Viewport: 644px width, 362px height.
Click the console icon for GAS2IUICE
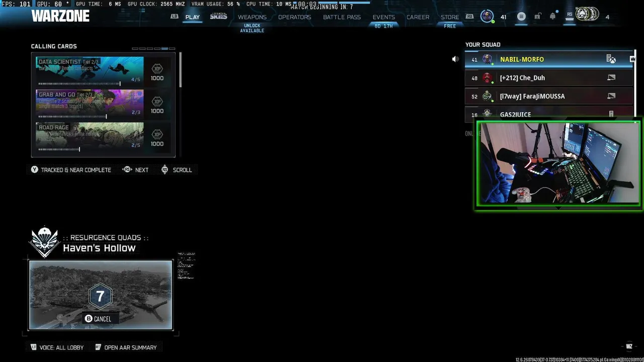point(611,114)
